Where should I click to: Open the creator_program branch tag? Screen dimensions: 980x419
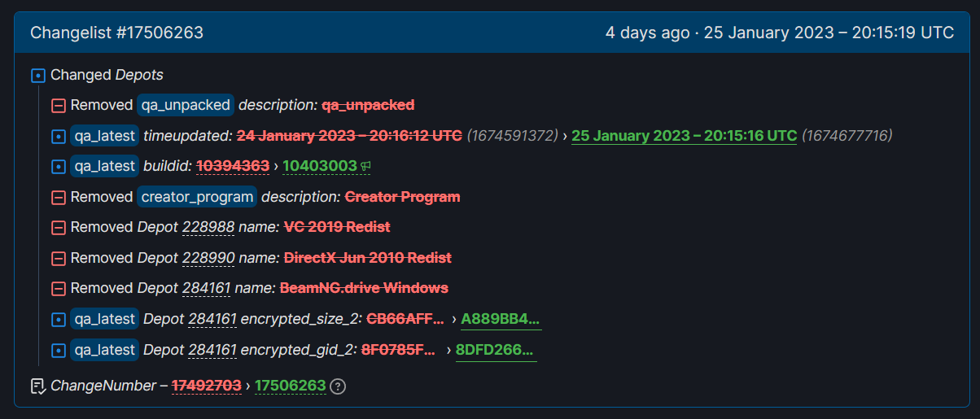(197, 197)
